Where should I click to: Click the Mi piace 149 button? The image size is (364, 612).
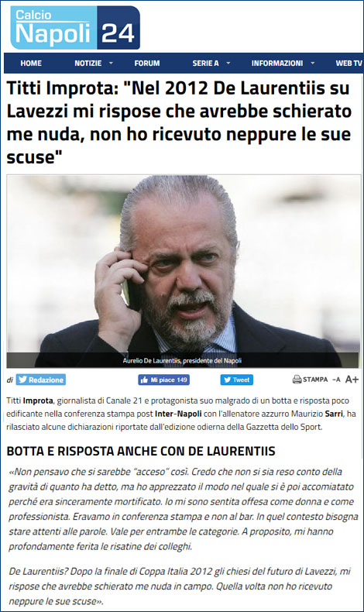[164, 380]
